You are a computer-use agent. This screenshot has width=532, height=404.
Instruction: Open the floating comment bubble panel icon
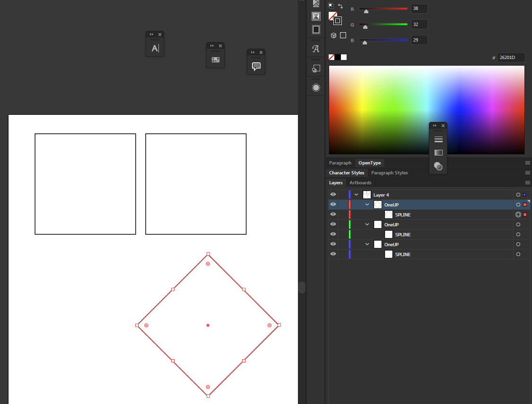256,66
